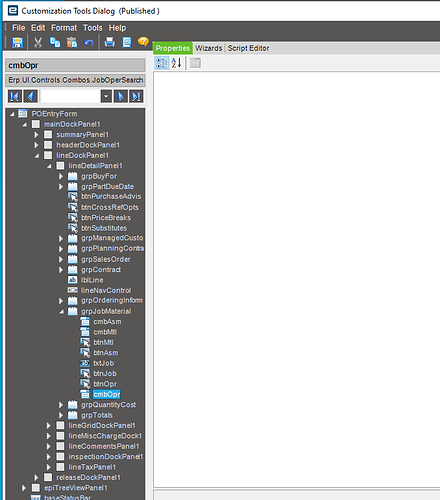The image size is (440, 500).
Task: Expand the grpPartDueDate group node
Action: tap(61, 187)
